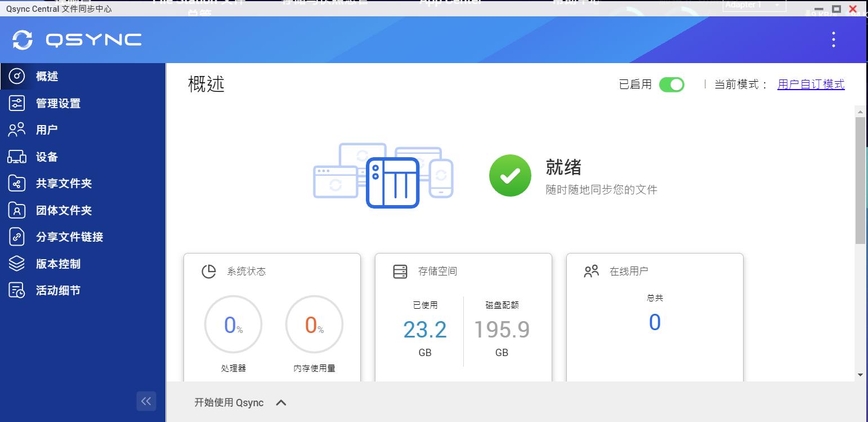Collapse the sidebar with the << button

tap(146, 401)
